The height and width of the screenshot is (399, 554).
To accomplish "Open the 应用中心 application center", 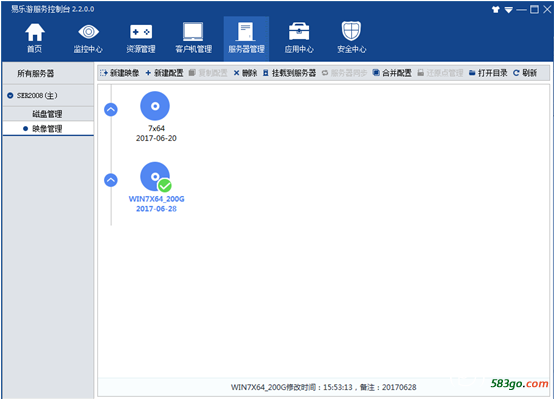I will pyautogui.click(x=299, y=39).
